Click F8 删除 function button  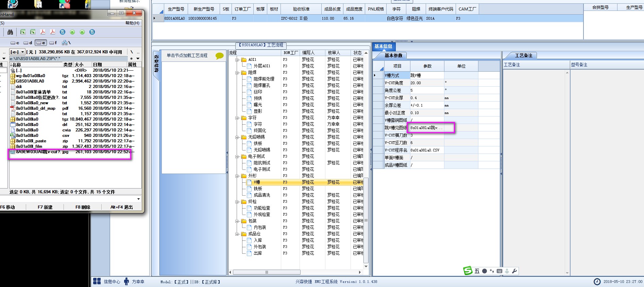[x=83, y=207]
